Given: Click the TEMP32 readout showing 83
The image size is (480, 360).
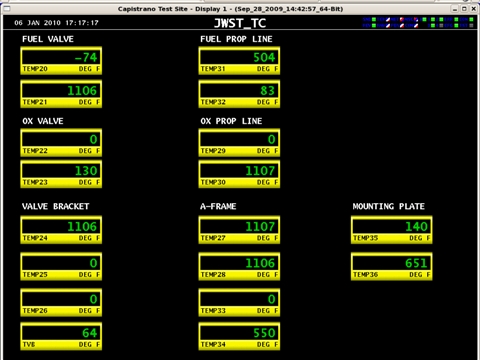Looking at the screenshot, I should pyautogui.click(x=239, y=94).
